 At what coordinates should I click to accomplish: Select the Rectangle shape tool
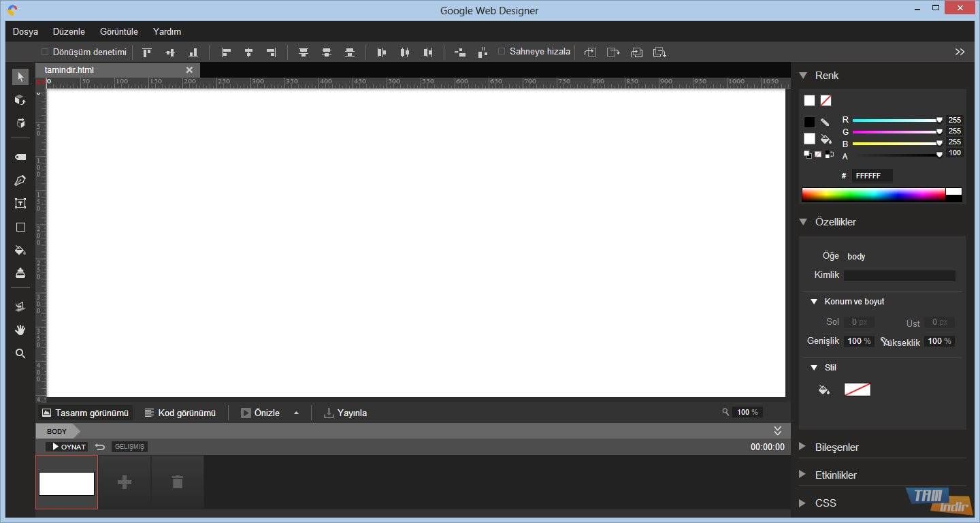click(20, 227)
